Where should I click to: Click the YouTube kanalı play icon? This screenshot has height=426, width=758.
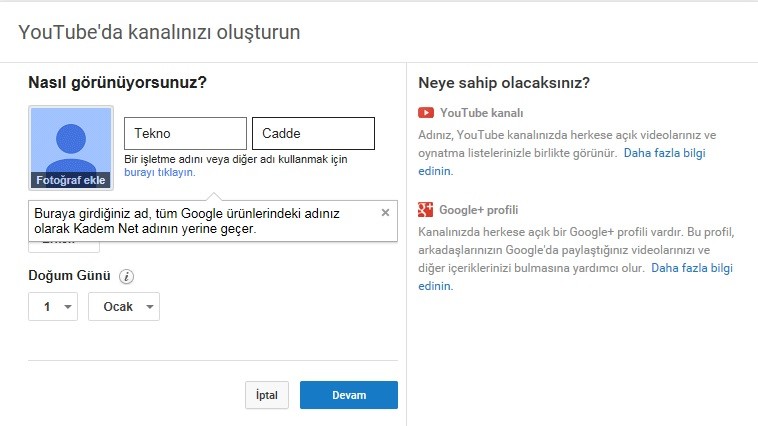(426, 113)
